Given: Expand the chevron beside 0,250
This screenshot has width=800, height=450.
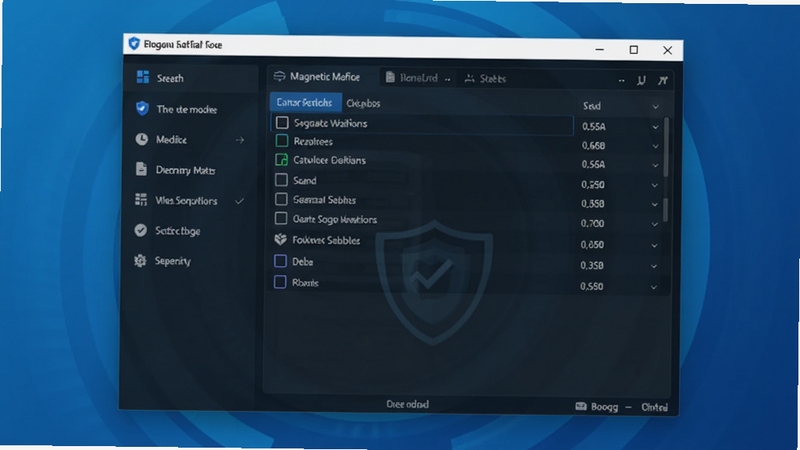Looking at the screenshot, I should (x=655, y=185).
